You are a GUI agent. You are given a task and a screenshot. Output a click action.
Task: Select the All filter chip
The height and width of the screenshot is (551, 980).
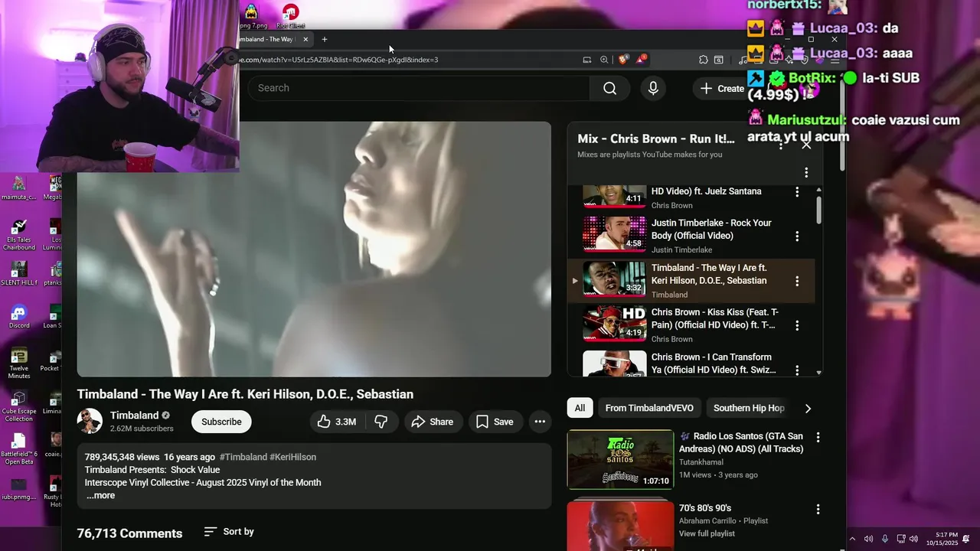(x=580, y=408)
